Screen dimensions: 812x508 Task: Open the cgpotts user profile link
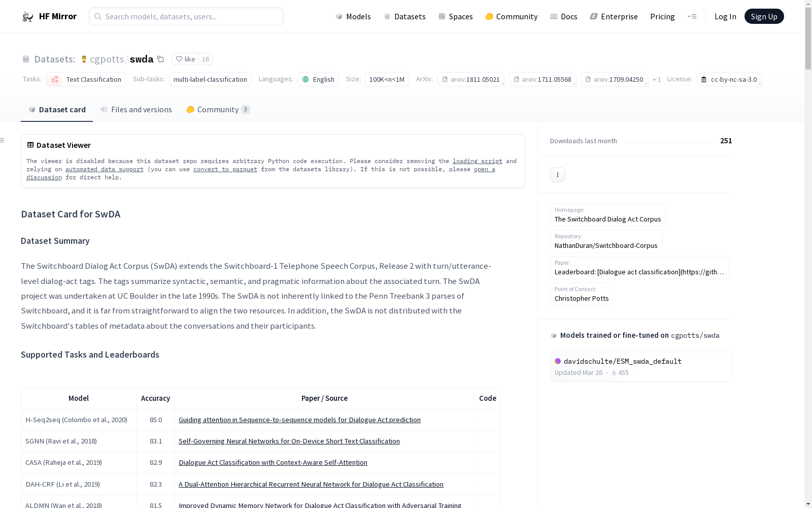pyautogui.click(x=107, y=59)
